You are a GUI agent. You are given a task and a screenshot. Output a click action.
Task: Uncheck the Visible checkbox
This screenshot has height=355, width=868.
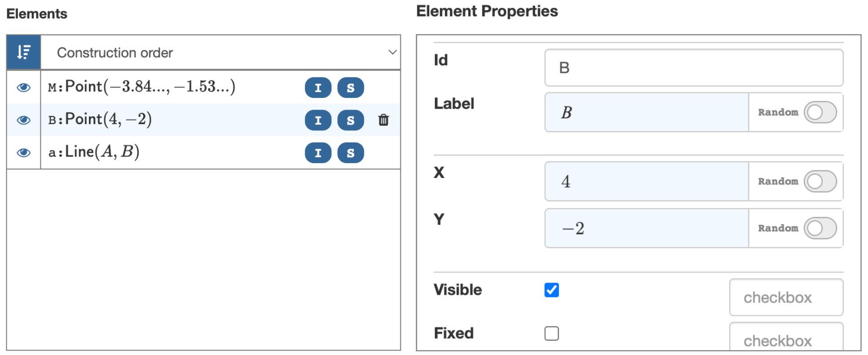click(x=552, y=290)
